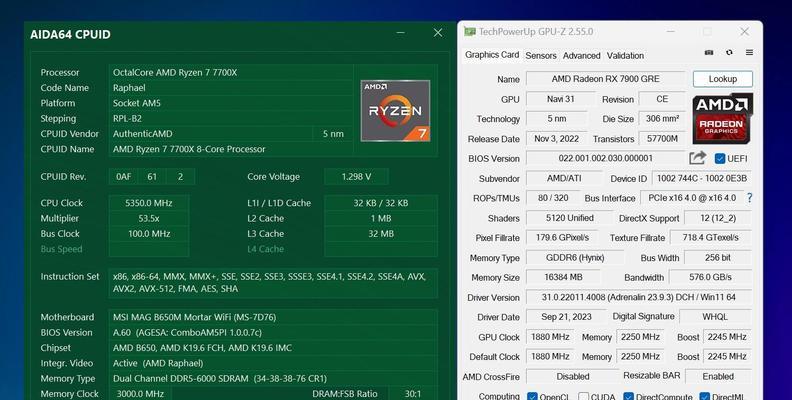Open the Advanced tab
This screenshot has height=400, width=792.
point(581,56)
